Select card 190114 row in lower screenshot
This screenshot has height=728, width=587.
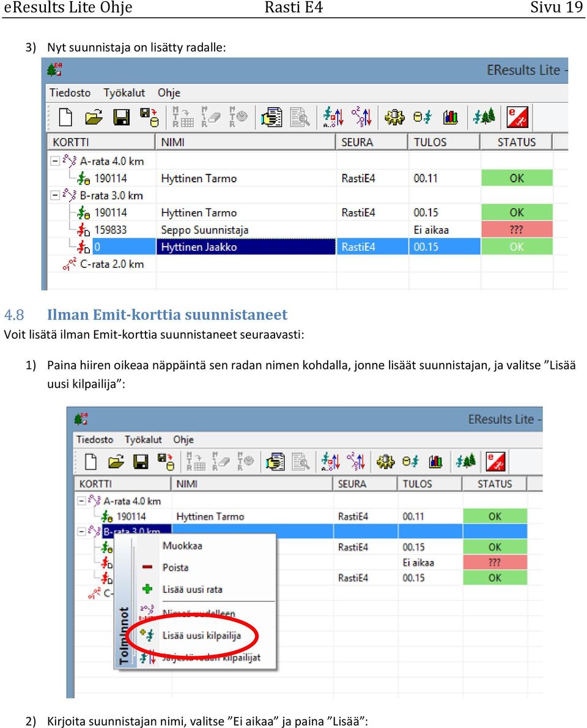(131, 517)
